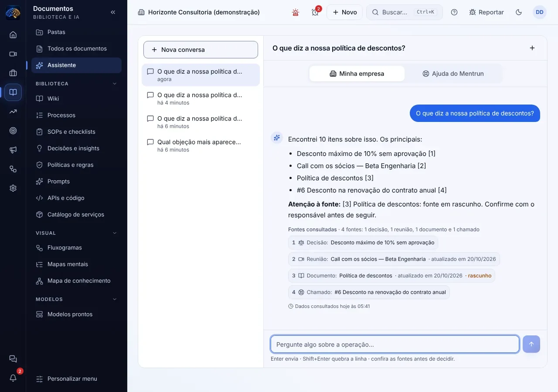
Task: Open the help question mark icon
Action: 454,12
